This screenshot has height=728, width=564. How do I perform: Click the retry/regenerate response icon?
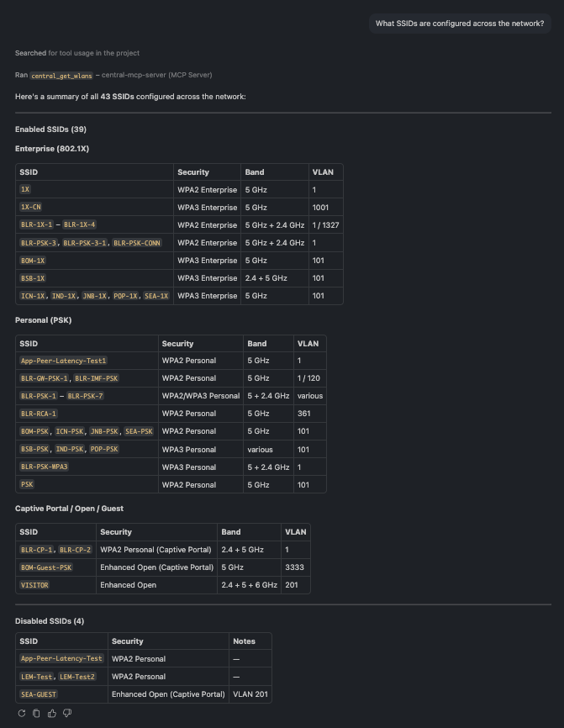[x=21, y=713]
